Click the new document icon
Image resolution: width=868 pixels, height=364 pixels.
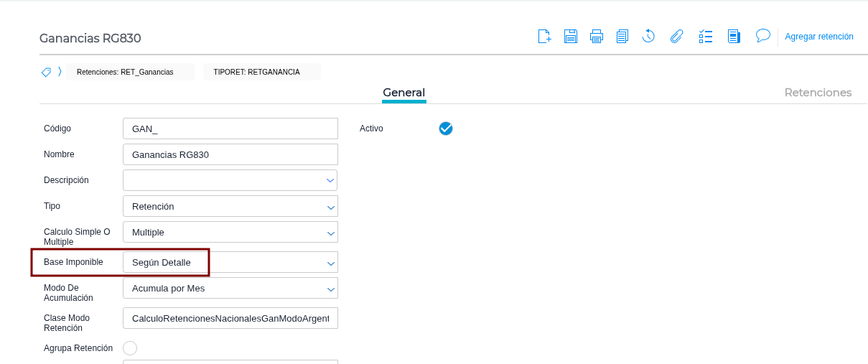pyautogui.click(x=544, y=36)
